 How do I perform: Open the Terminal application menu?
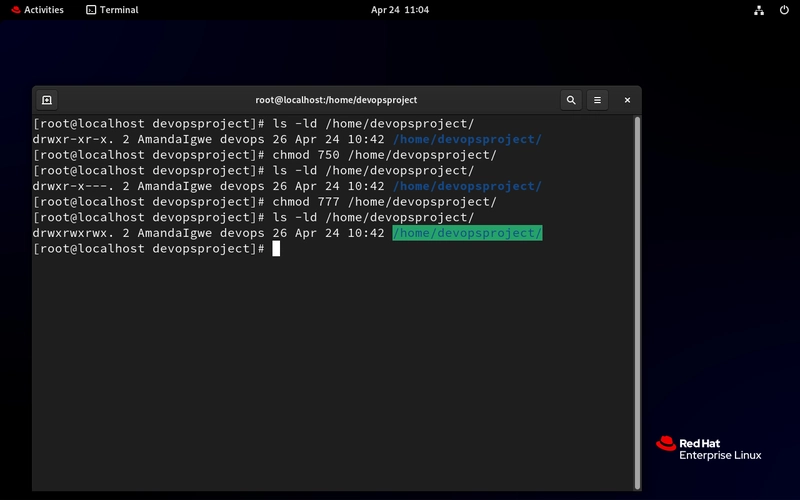pos(112,10)
